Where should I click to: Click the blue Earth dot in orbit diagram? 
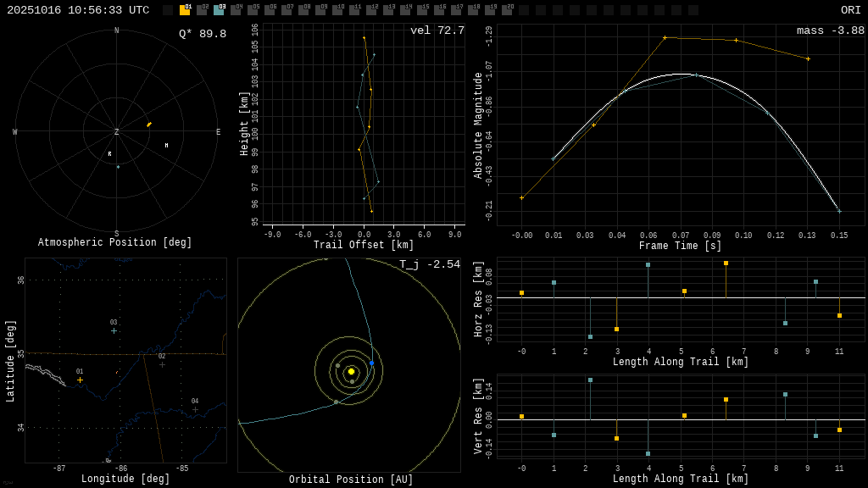click(x=371, y=363)
